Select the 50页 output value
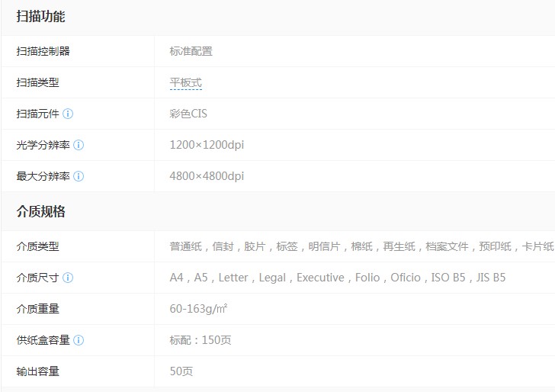555x392 pixels. coord(181,371)
